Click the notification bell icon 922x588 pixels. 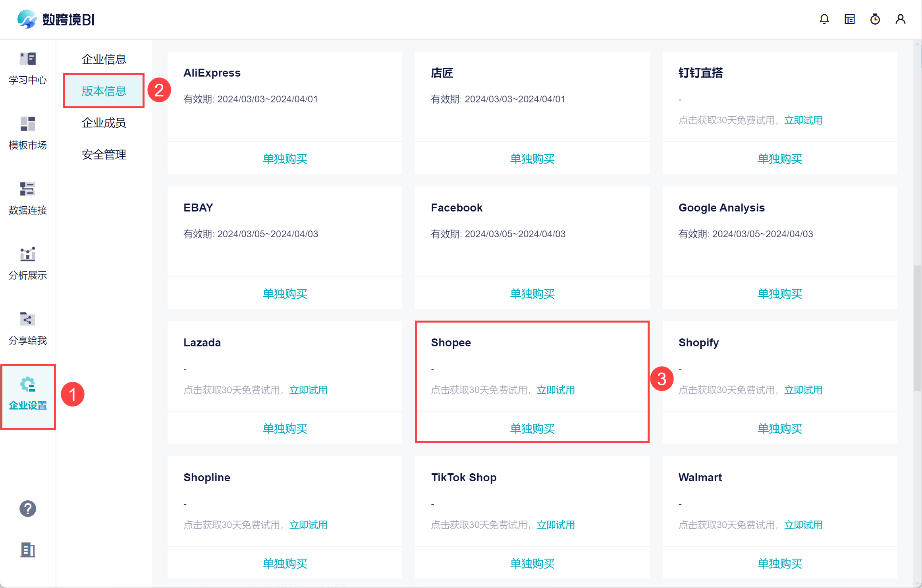click(824, 19)
